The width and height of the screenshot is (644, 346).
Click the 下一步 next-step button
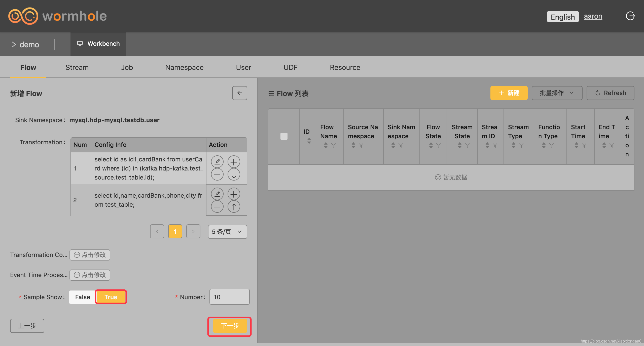pyautogui.click(x=230, y=326)
